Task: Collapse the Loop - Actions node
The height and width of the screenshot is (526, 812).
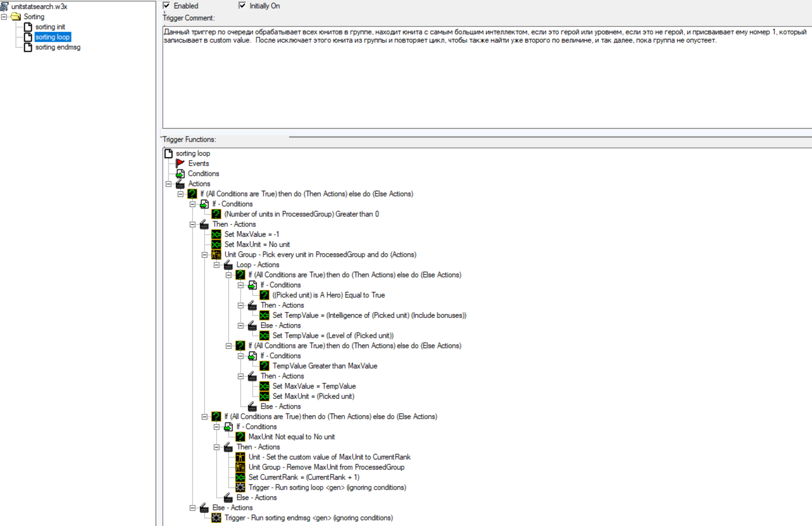Action: tap(217, 264)
